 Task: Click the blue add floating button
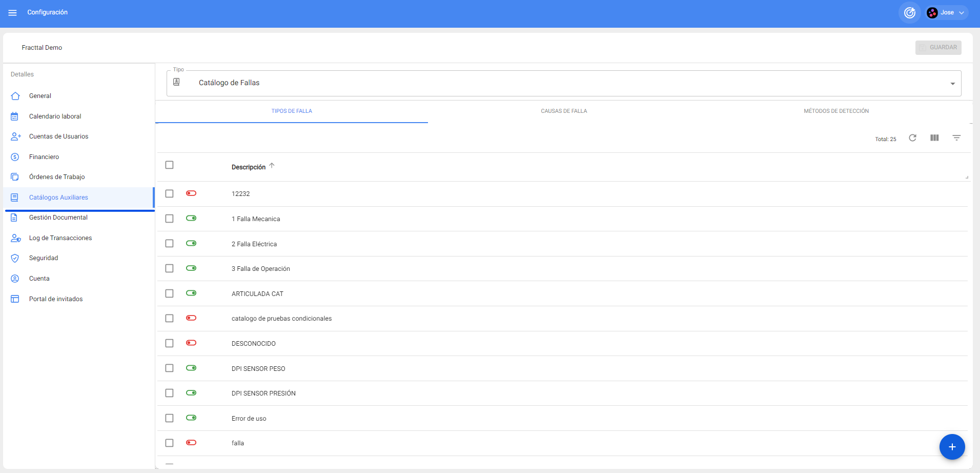click(952, 447)
